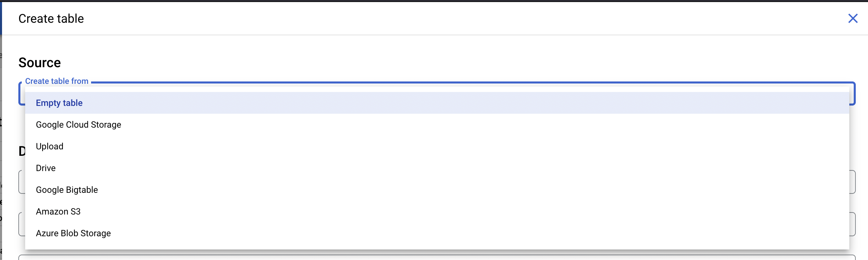Close the Create table panel
868x260 pixels.
[853, 18]
